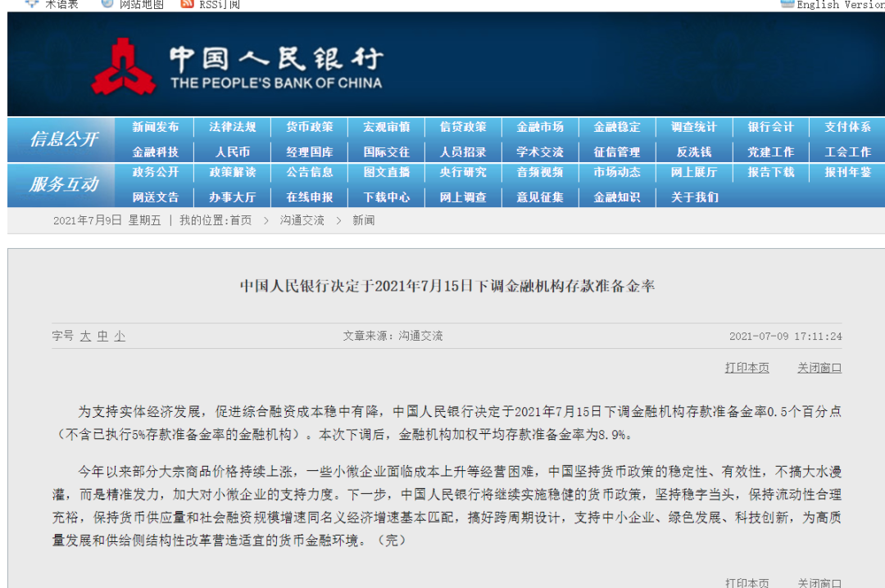Open the 货币政策 menu item
The width and height of the screenshot is (885, 588).
click(309, 127)
